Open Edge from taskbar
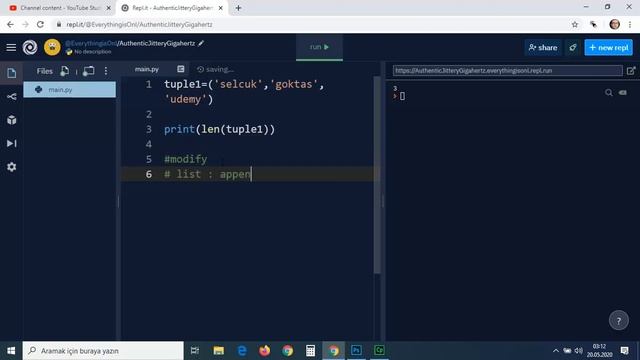Screen dimensions: 640x360 click(242, 351)
